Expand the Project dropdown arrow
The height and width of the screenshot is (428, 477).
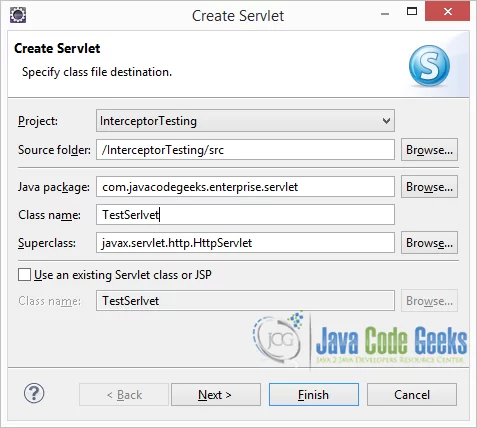point(386,121)
